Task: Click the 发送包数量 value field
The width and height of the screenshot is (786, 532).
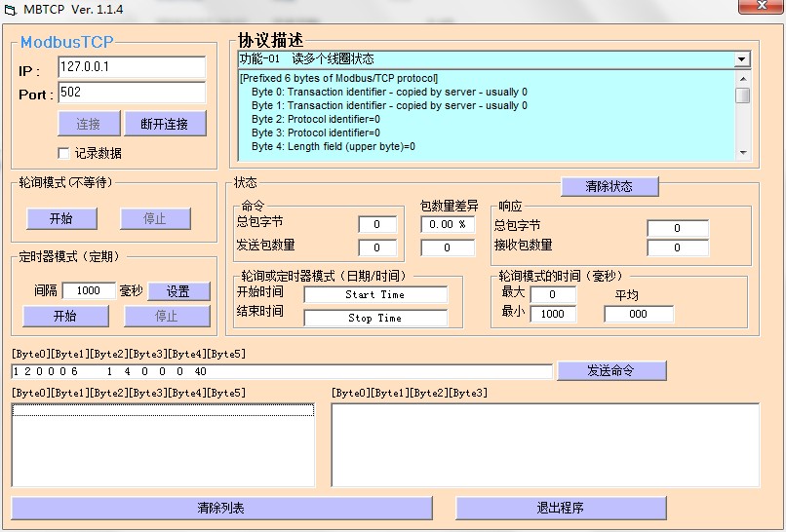Action: pyautogui.click(x=377, y=247)
